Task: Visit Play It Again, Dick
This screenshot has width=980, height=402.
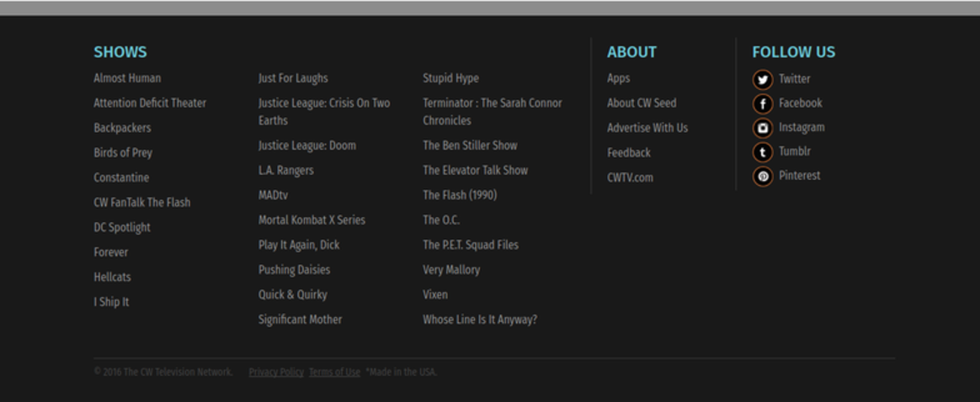Action: coord(299,245)
